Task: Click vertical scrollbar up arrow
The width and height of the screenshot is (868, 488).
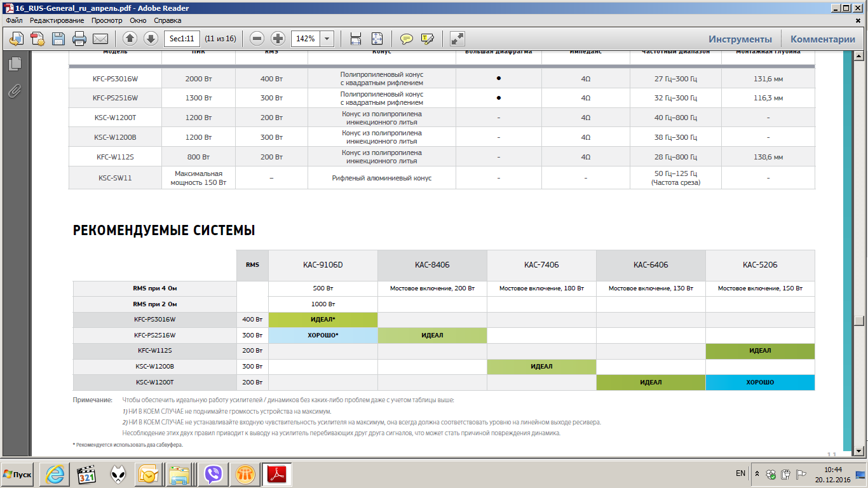Action: pos(860,55)
